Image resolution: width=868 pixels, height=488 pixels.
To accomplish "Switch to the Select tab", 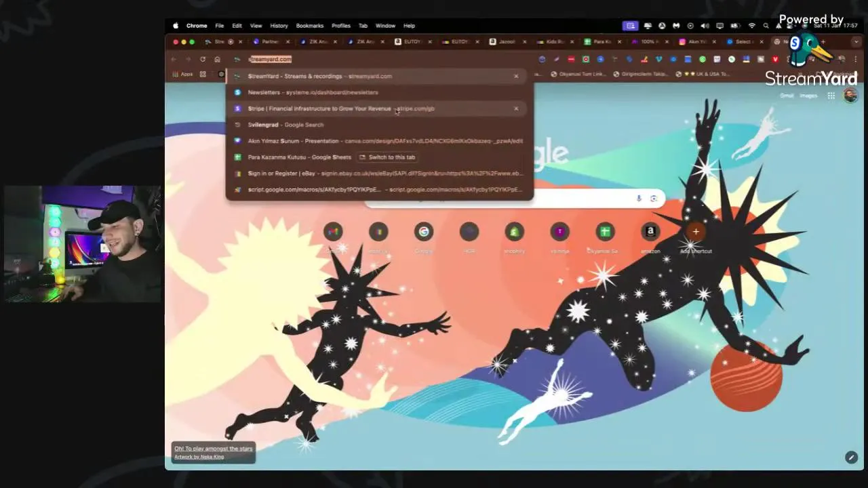I will (x=744, y=42).
